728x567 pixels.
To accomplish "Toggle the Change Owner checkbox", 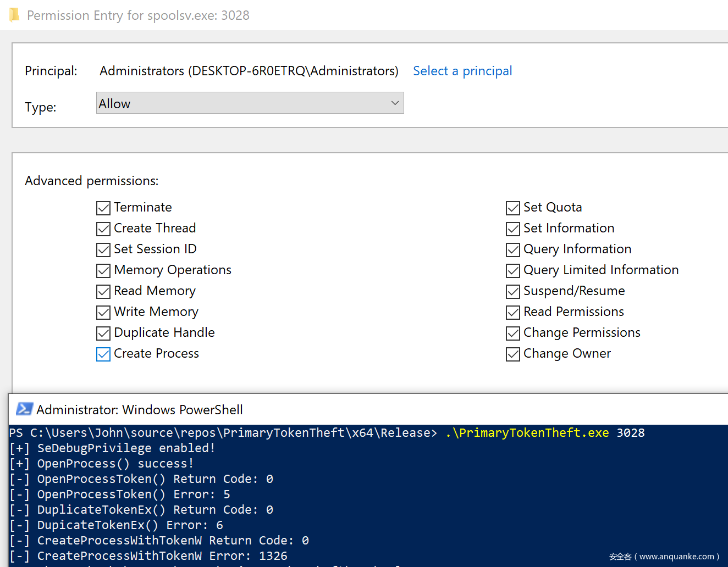I will (x=512, y=354).
